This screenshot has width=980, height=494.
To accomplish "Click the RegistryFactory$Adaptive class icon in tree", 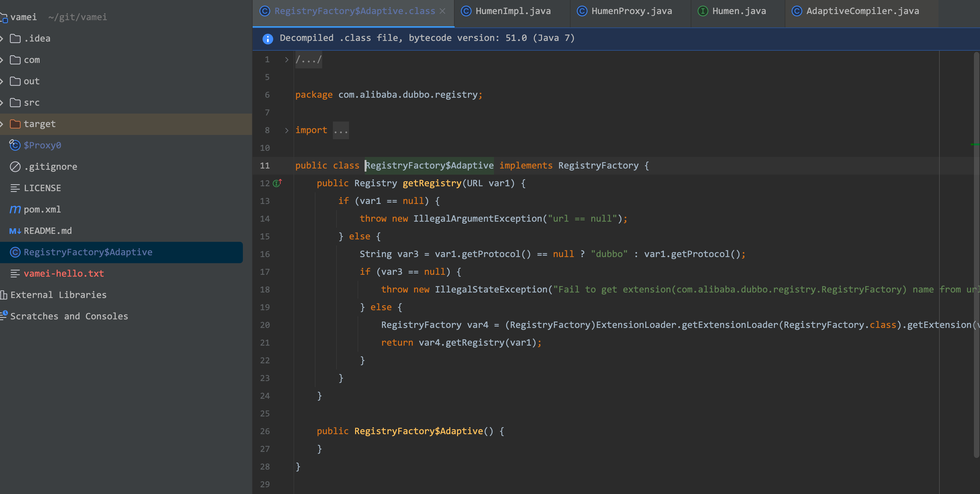I will (x=15, y=252).
